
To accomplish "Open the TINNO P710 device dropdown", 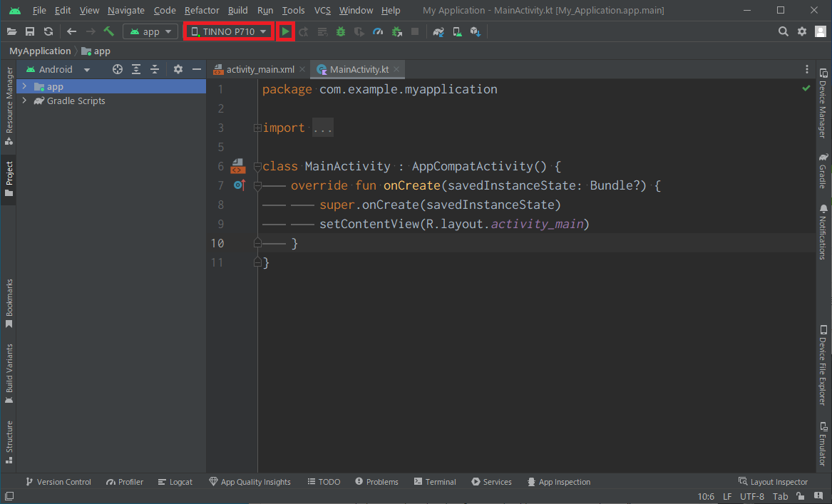I will [229, 31].
